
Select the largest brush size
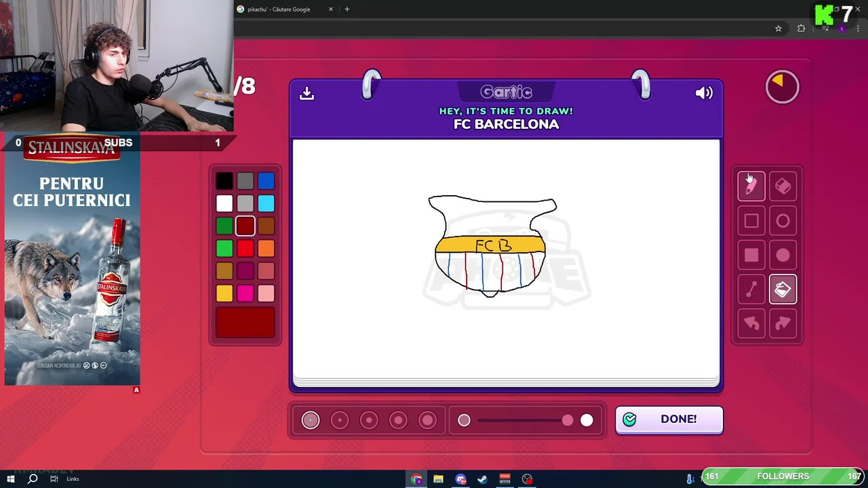pos(427,420)
